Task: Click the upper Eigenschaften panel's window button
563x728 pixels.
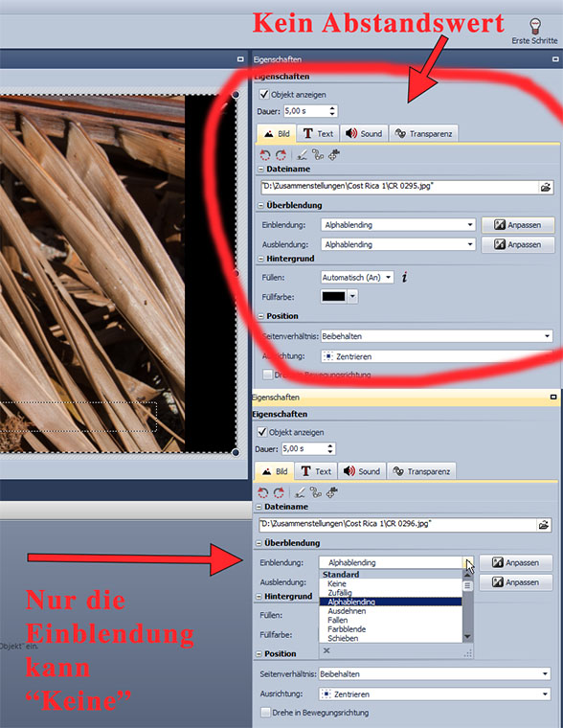Action: click(x=555, y=59)
